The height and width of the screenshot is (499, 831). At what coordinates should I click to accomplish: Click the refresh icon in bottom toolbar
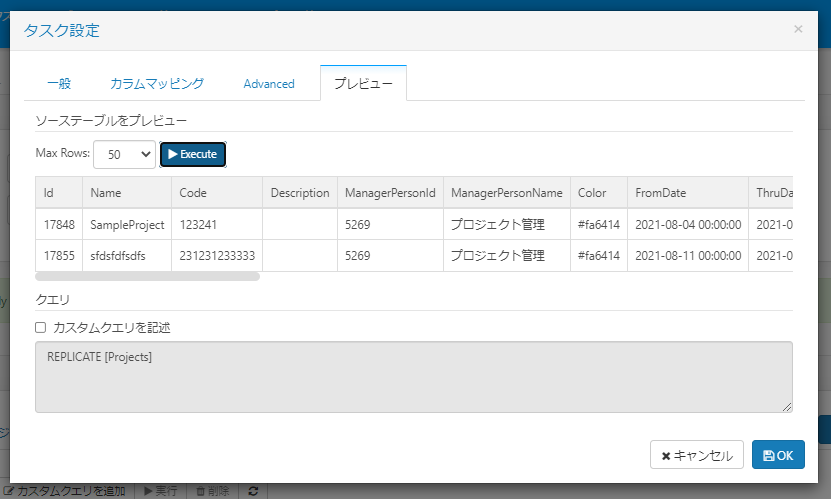tap(253, 491)
